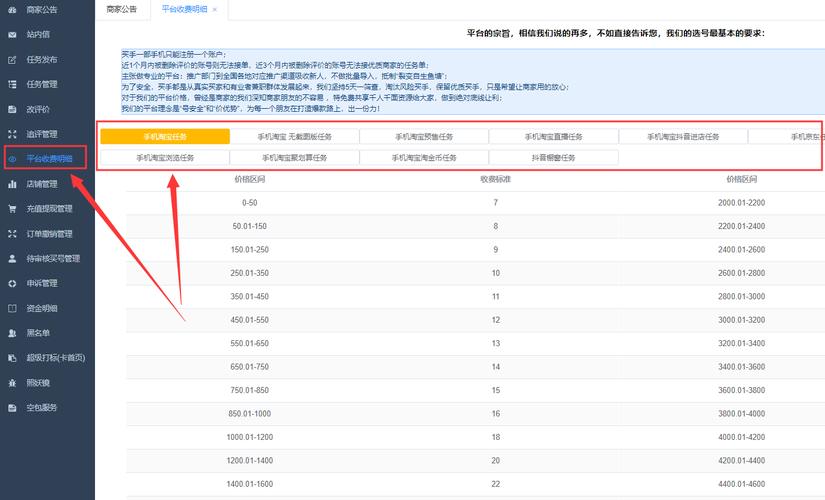Image resolution: width=825 pixels, height=500 pixels.
Task: Switch to the 商家公告 page tab
Action: [122, 9]
